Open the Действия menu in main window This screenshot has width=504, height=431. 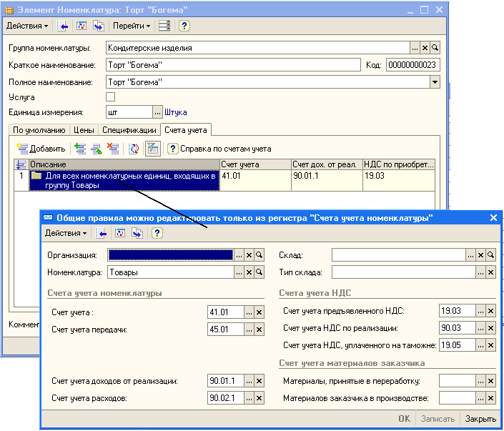27,26
